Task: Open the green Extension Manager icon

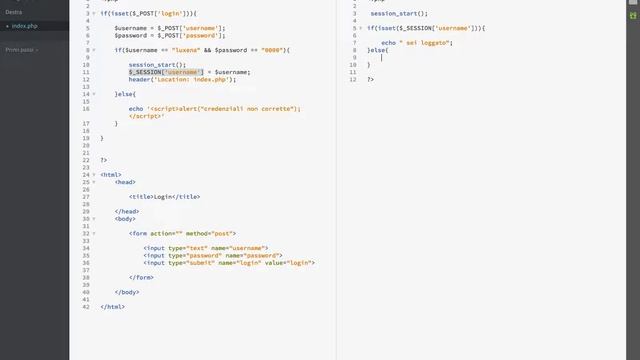Action: (x=633, y=16)
